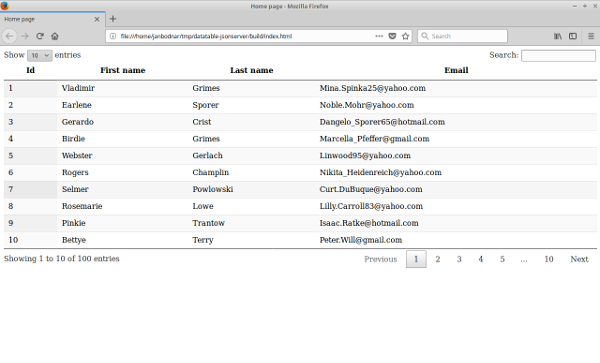Close the Home page tab
600x363 pixels.
click(97, 19)
